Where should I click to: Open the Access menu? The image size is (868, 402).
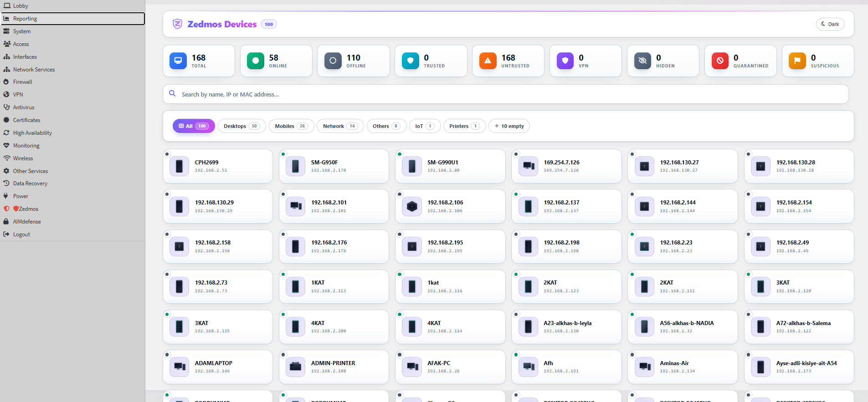72,44
